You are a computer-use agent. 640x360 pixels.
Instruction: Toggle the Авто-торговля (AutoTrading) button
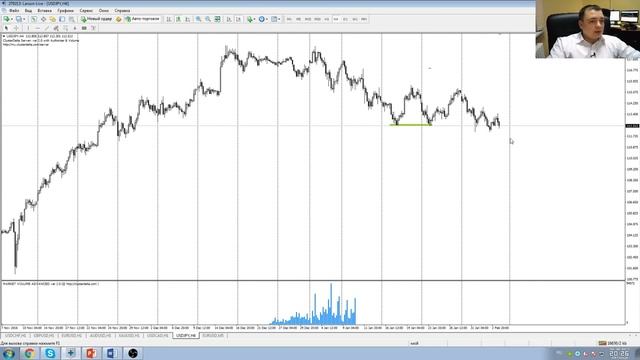pyautogui.click(x=142, y=19)
